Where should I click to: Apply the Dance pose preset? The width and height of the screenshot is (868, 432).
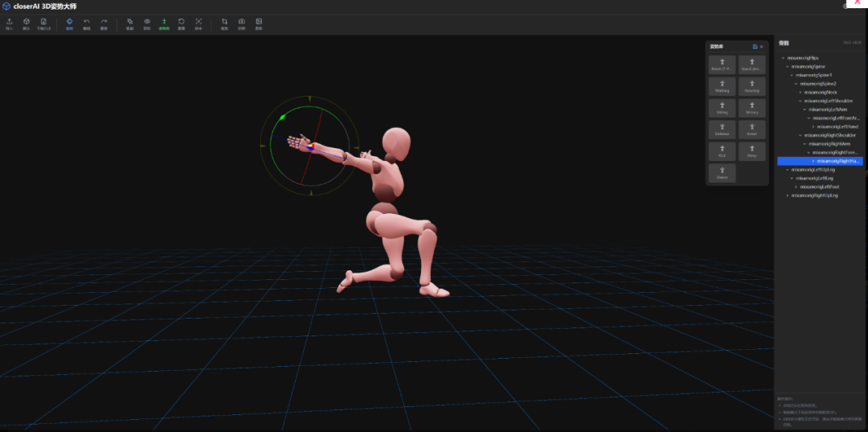click(723, 173)
